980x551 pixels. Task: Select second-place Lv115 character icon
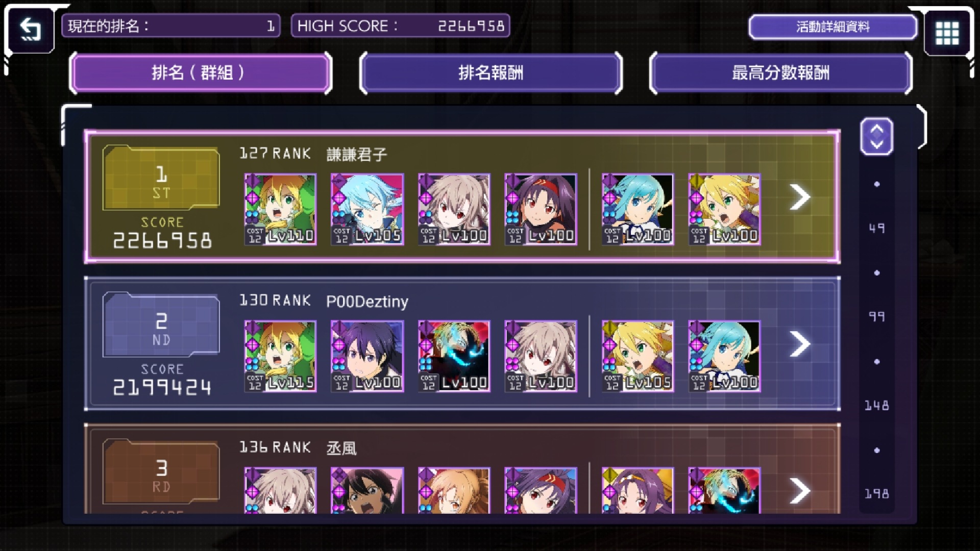280,356
